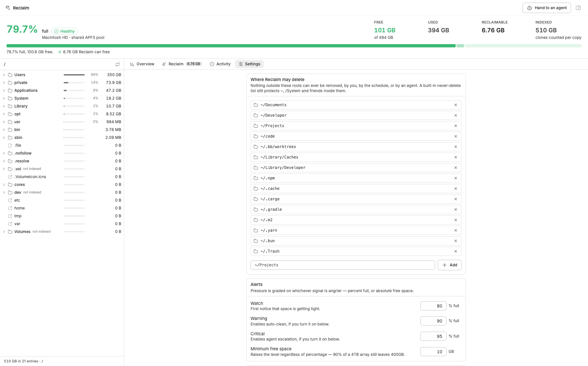The height and width of the screenshot is (366, 588).
Task: Edit the Critical percent full field
Action: click(433, 336)
